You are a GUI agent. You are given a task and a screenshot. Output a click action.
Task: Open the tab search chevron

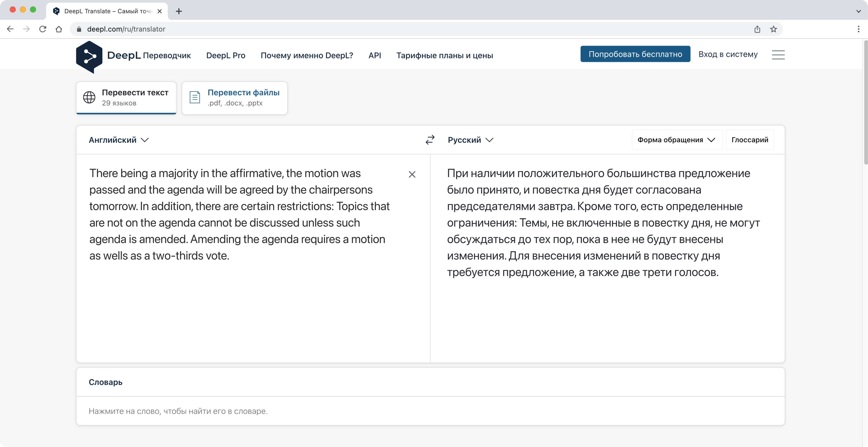coord(858,11)
